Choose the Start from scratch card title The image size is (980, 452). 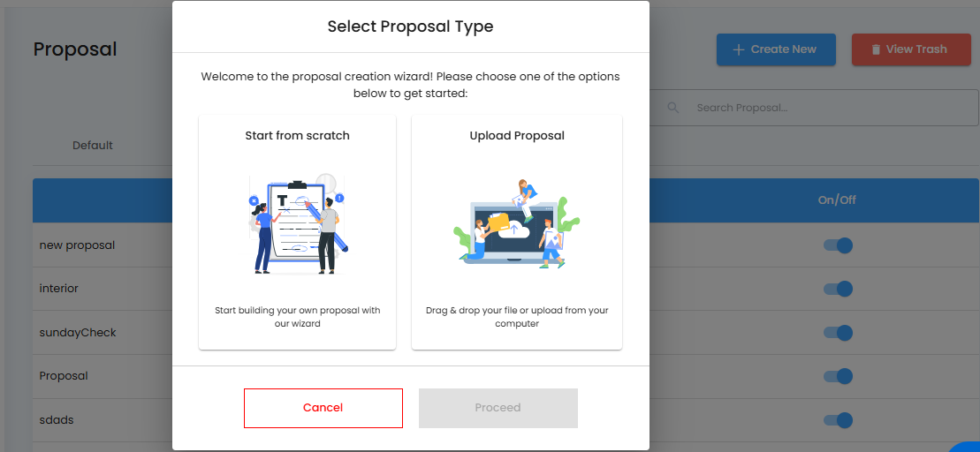click(x=298, y=136)
